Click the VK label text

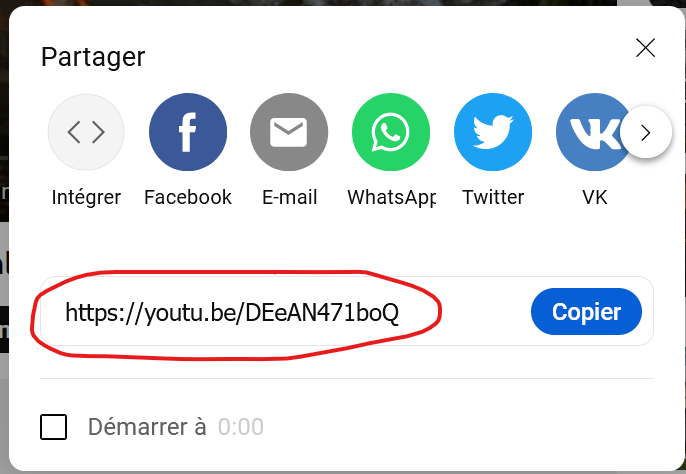click(x=595, y=197)
